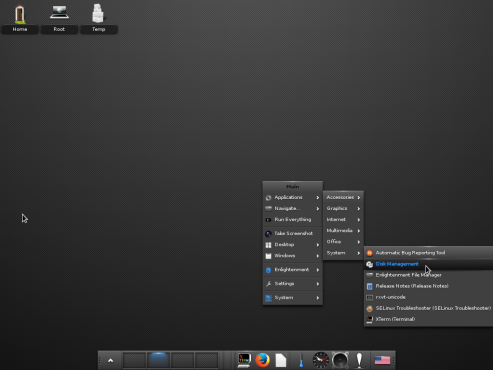Image resolution: width=493 pixels, height=370 pixels.
Task: Expand the Enlightenment submenu
Action: click(x=293, y=270)
